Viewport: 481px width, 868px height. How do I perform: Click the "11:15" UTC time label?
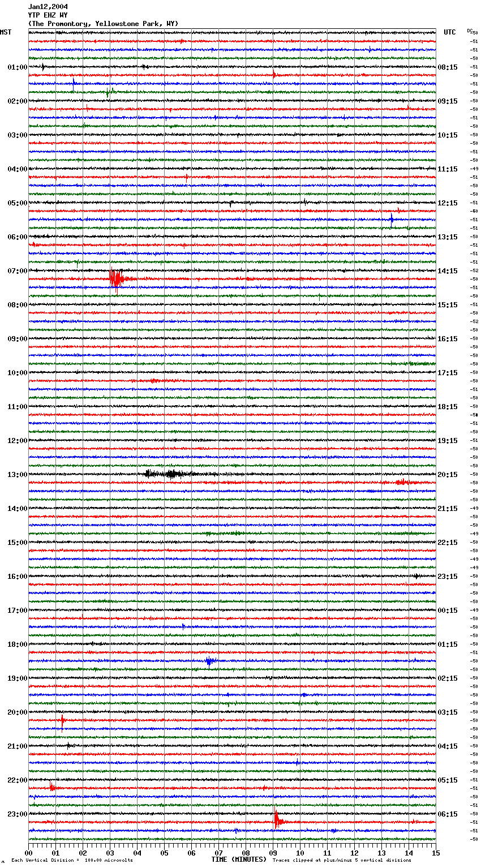click(x=448, y=169)
